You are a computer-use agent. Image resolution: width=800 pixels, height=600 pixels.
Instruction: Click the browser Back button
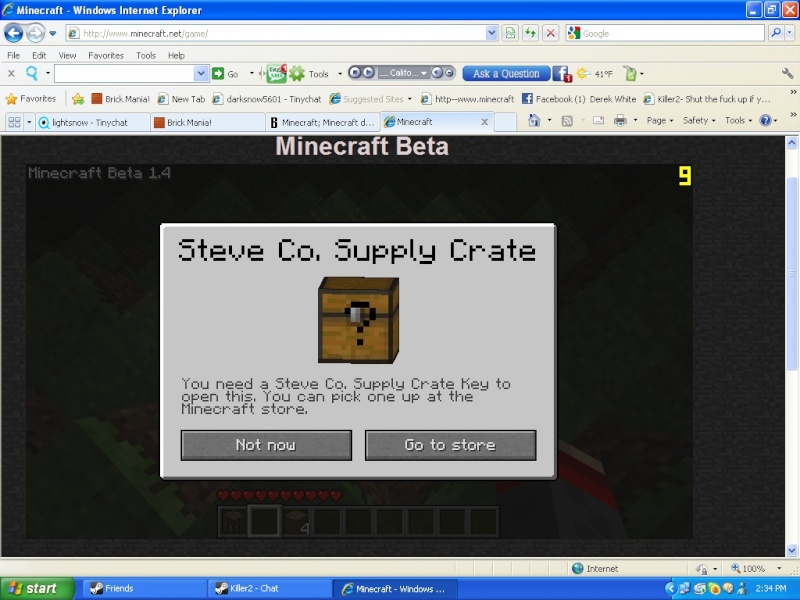coord(14,33)
